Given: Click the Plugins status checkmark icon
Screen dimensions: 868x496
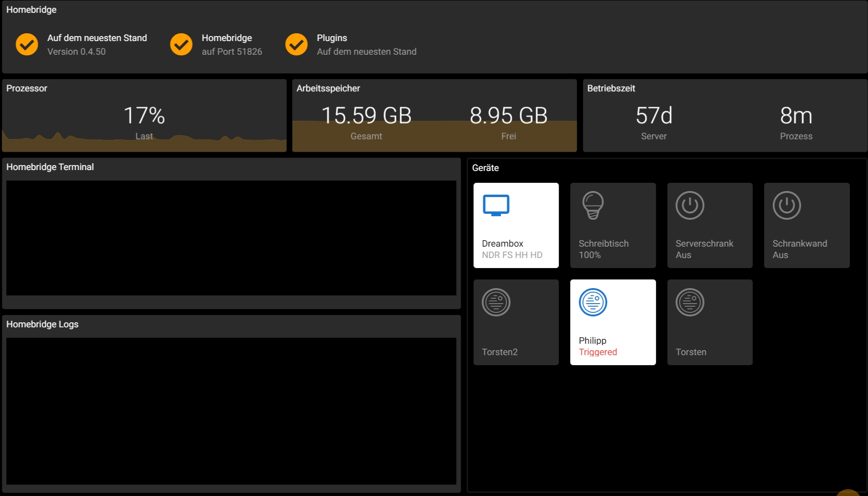Looking at the screenshot, I should (x=296, y=44).
